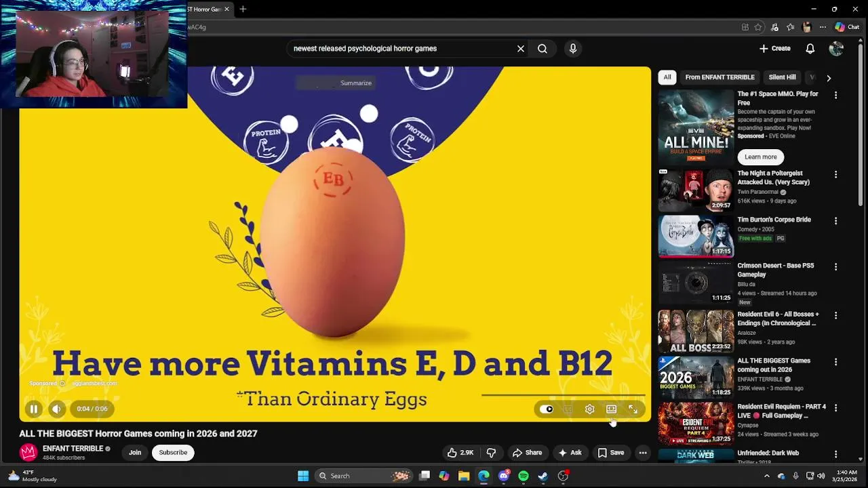
Task: Open Discord from the taskbar
Action: point(503,476)
